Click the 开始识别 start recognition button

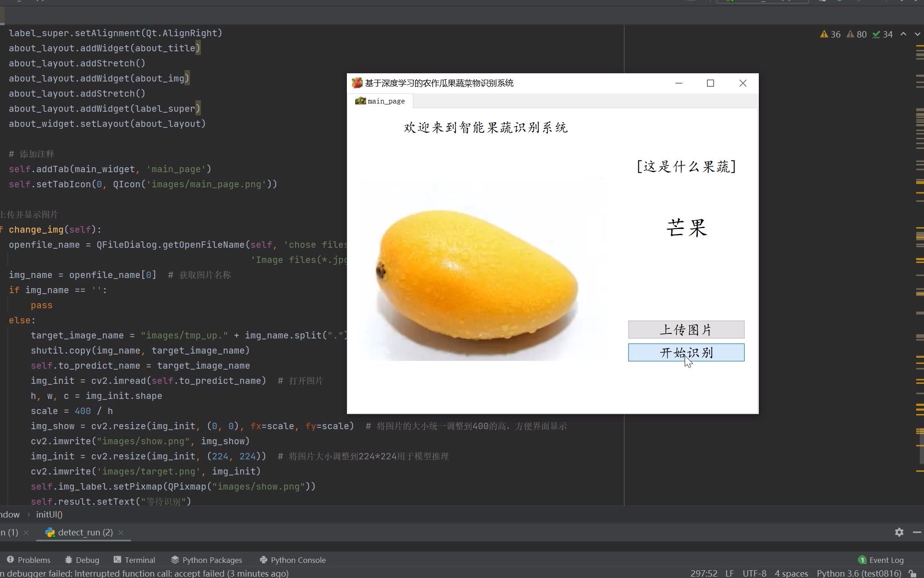pos(686,352)
